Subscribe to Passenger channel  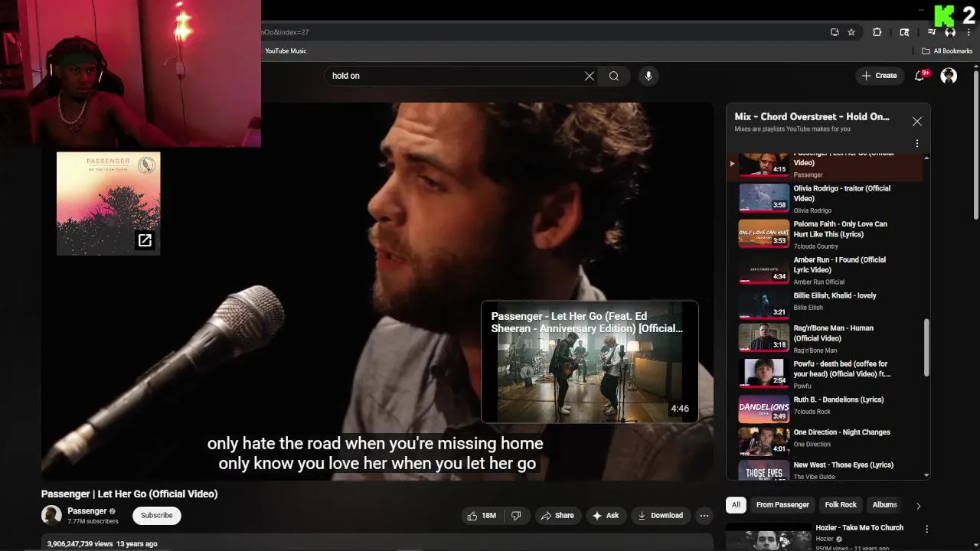click(156, 515)
